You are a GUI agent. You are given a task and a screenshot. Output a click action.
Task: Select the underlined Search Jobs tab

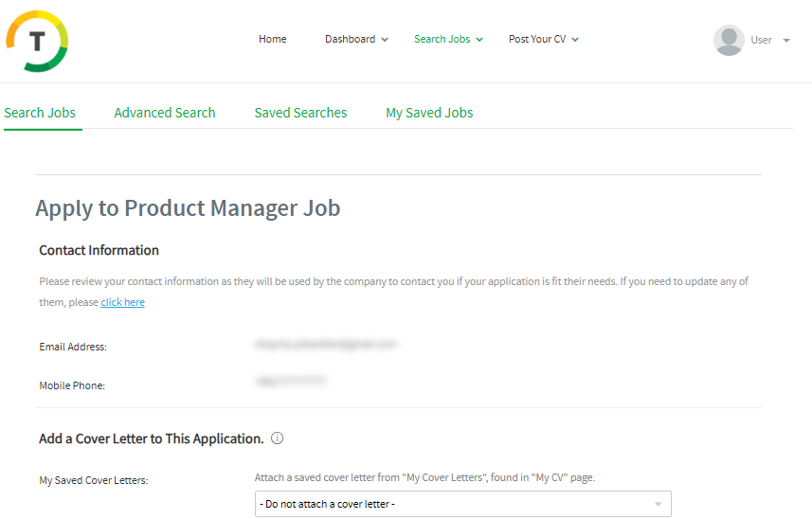(40, 113)
